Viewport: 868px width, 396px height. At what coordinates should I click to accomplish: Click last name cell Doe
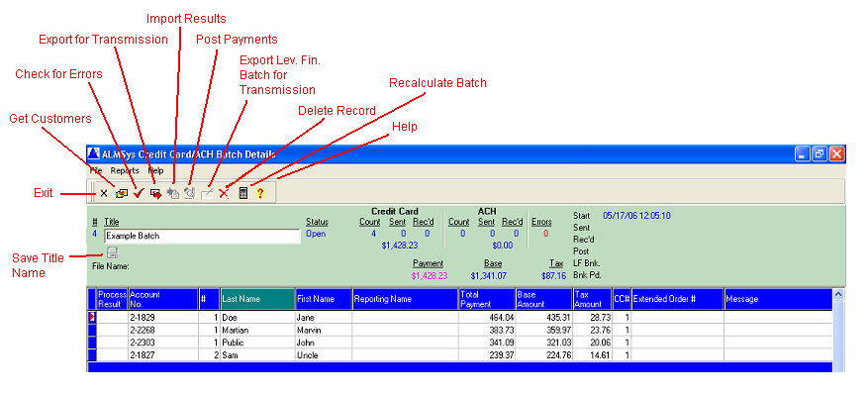click(x=257, y=318)
